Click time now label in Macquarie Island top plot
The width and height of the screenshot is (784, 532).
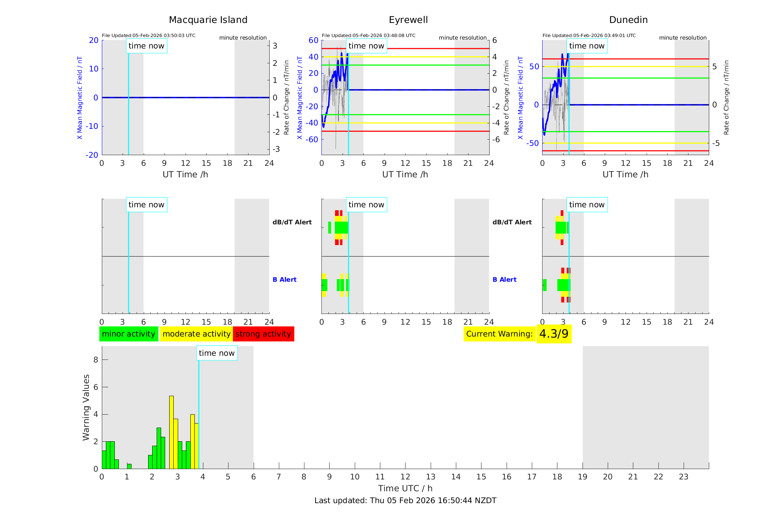[x=146, y=46]
